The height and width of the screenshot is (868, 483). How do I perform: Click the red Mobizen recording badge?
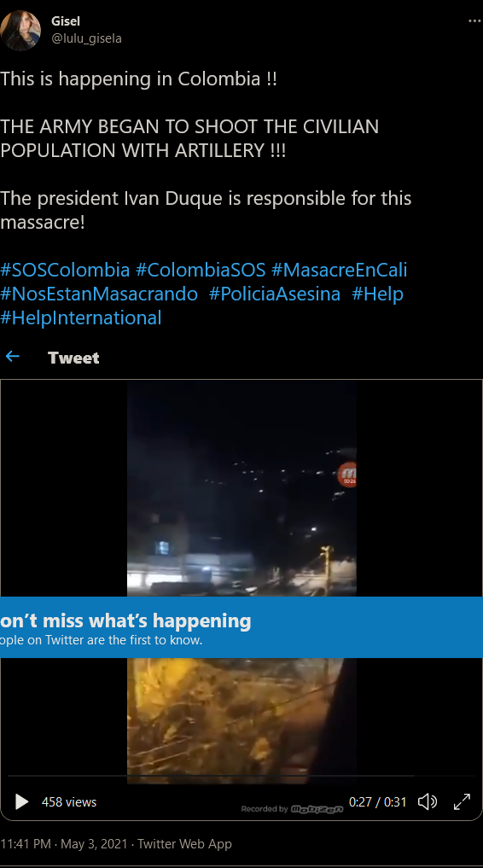[x=347, y=475]
